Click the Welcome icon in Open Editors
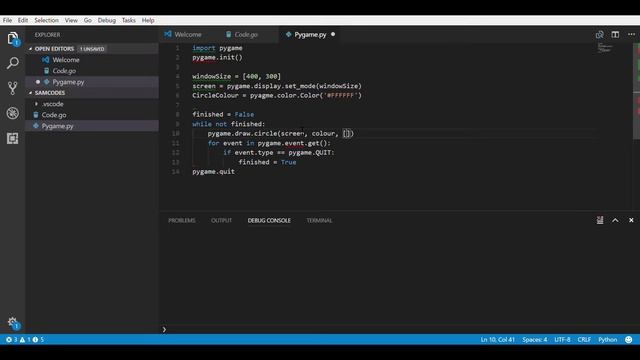Screen dimensions: 640x360 (x=46, y=60)
